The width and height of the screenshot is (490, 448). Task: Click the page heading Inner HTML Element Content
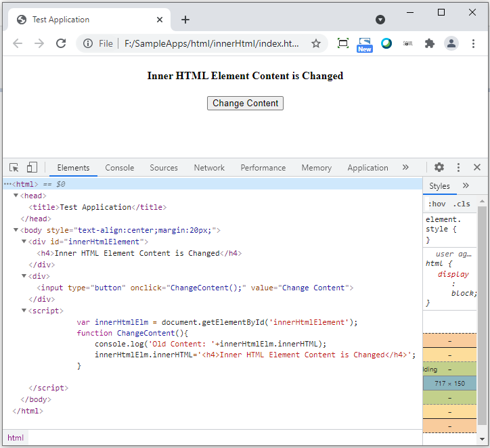(245, 76)
